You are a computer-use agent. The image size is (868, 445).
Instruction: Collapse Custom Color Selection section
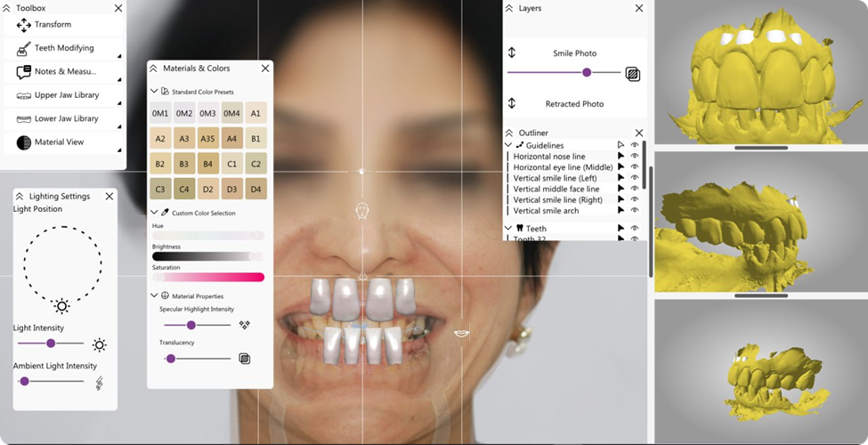point(154,212)
